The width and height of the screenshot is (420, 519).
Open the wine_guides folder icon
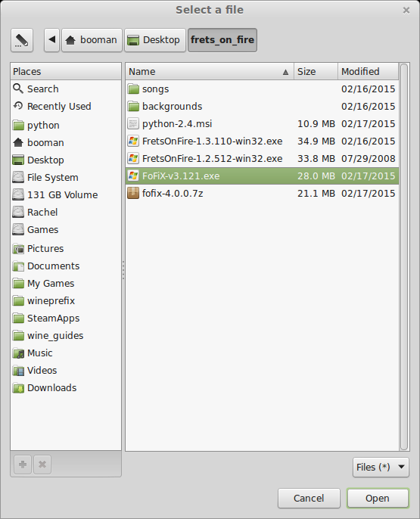[18, 335]
